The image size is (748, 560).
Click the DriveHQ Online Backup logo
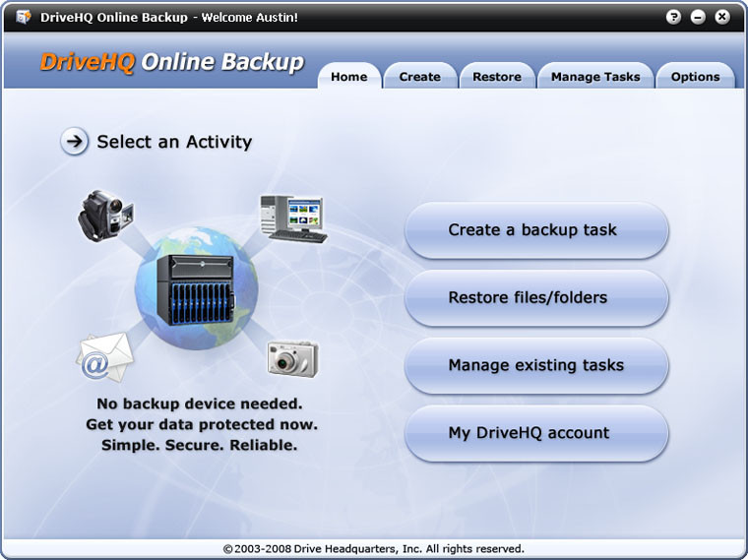171,62
